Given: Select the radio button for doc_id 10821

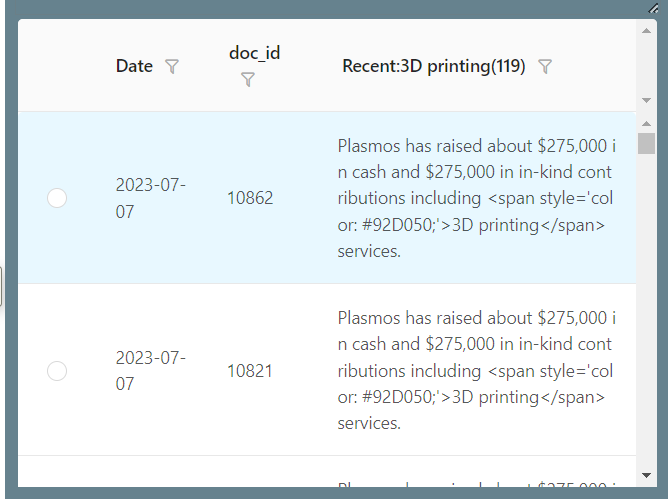Looking at the screenshot, I should pyautogui.click(x=57, y=371).
